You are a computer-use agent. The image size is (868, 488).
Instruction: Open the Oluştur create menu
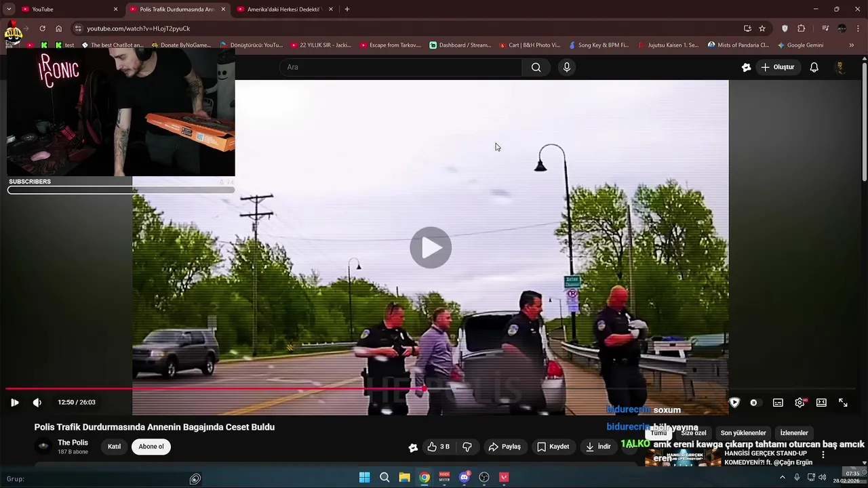(777, 67)
